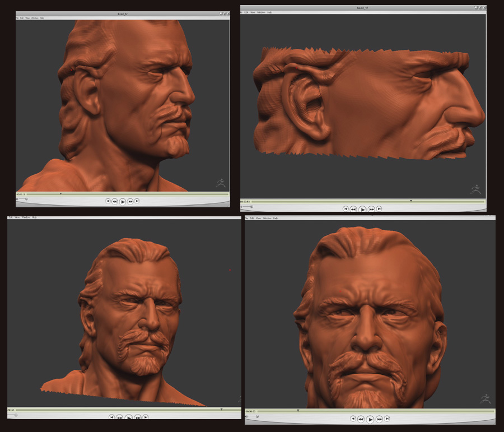Rewind the movie in the top-left window
This screenshot has height=432, width=504.
coord(114,201)
